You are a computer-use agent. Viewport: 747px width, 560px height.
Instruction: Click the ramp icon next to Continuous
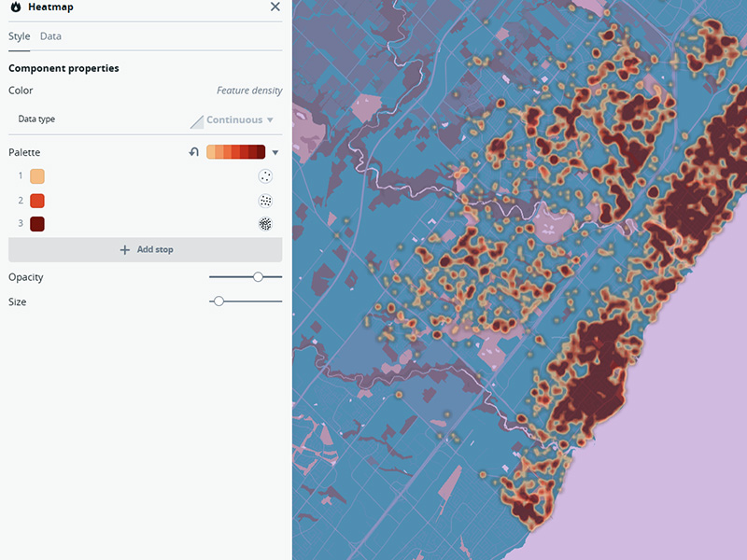pyautogui.click(x=196, y=119)
